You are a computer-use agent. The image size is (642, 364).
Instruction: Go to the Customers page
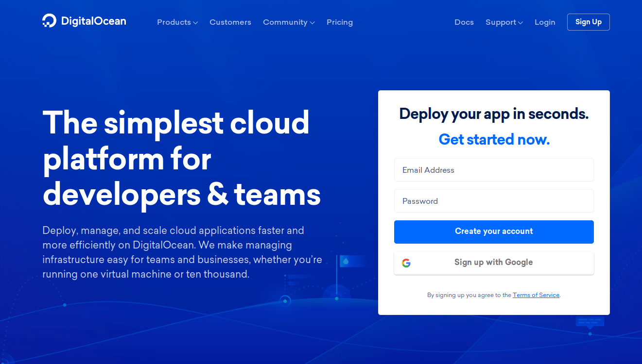coord(230,22)
